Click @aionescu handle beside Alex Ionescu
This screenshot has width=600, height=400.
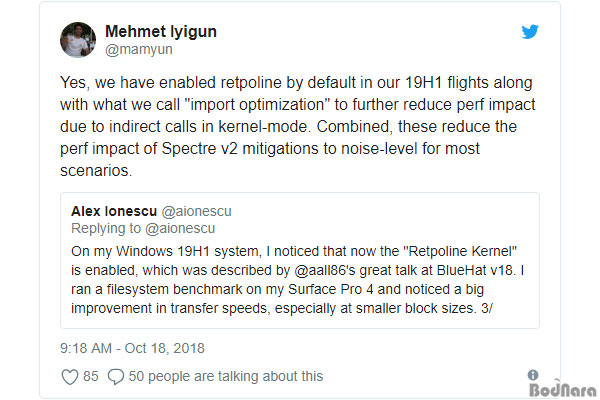pos(197,211)
